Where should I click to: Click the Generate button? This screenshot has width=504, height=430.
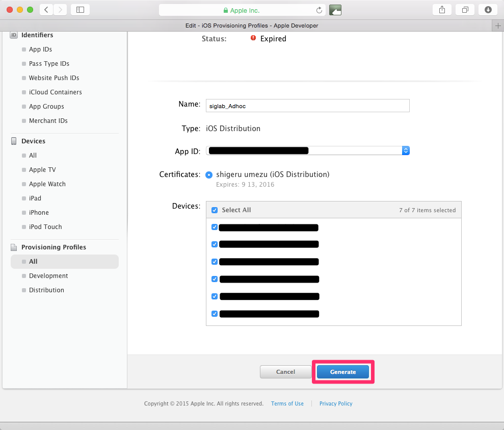pyautogui.click(x=343, y=372)
